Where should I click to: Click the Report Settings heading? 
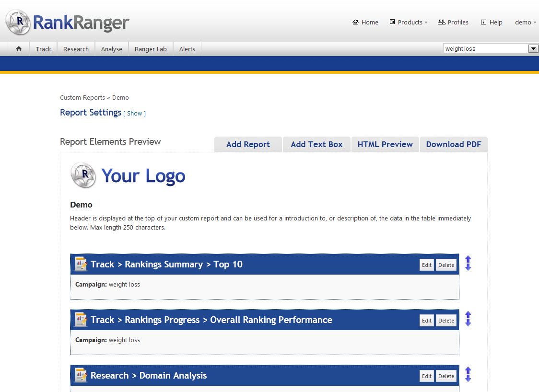91,112
